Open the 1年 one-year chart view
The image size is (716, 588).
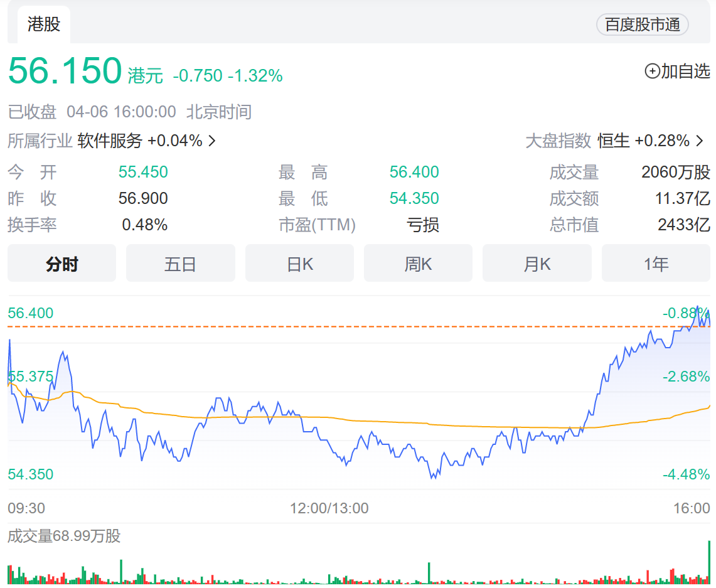tap(655, 264)
